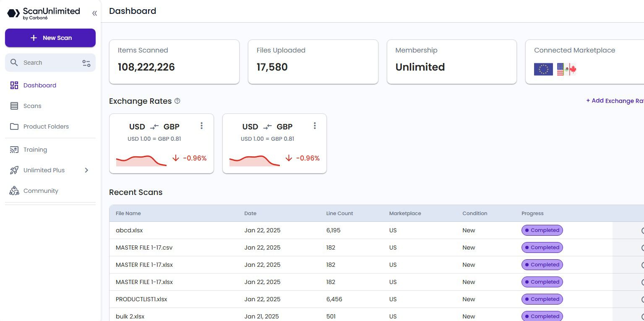Click the magnifying glass search icon
This screenshot has height=321, width=644.
14,63
